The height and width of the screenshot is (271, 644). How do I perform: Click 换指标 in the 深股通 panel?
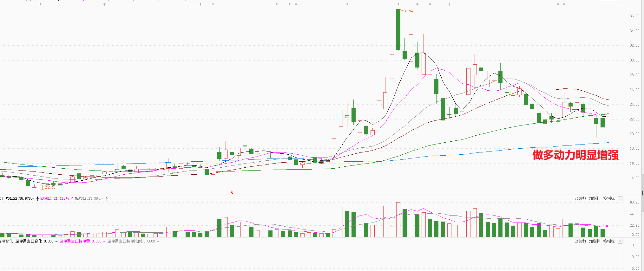(609, 242)
